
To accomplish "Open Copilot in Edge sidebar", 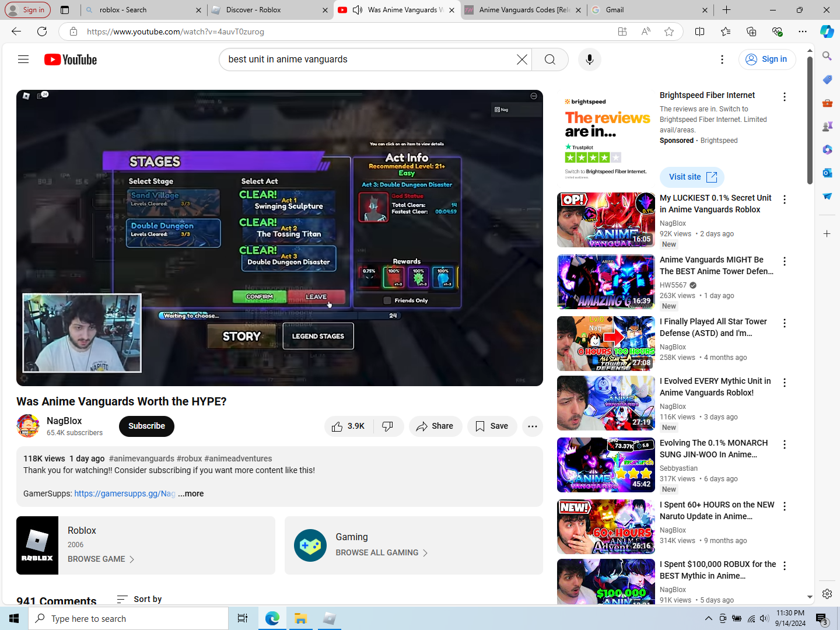I will click(827, 32).
